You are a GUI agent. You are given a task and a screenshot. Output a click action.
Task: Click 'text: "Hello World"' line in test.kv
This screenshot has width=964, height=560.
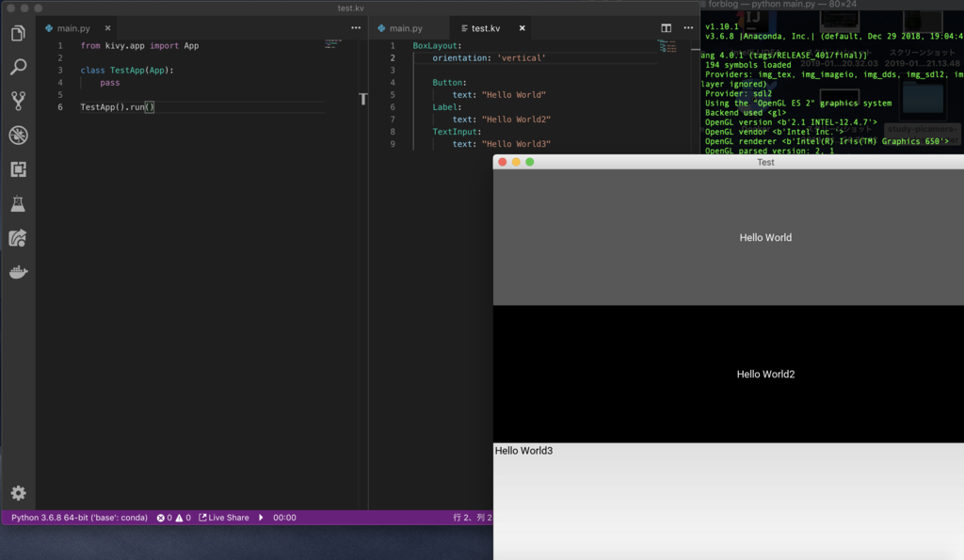499,95
